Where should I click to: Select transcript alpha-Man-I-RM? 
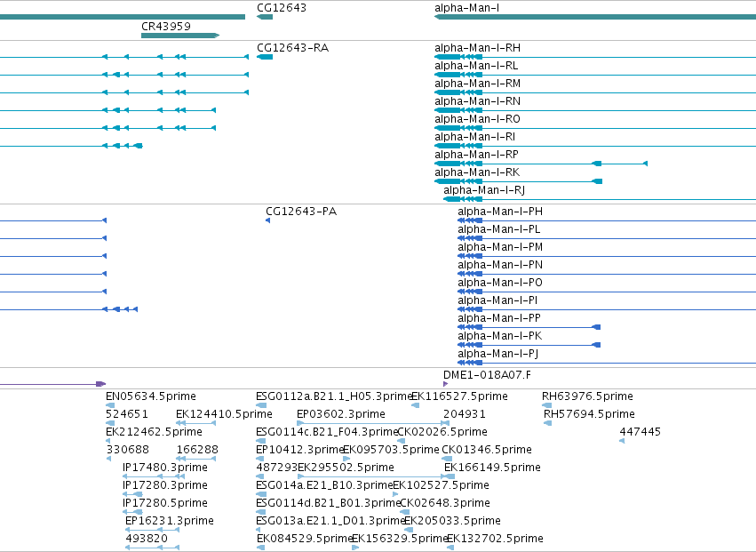point(477,84)
